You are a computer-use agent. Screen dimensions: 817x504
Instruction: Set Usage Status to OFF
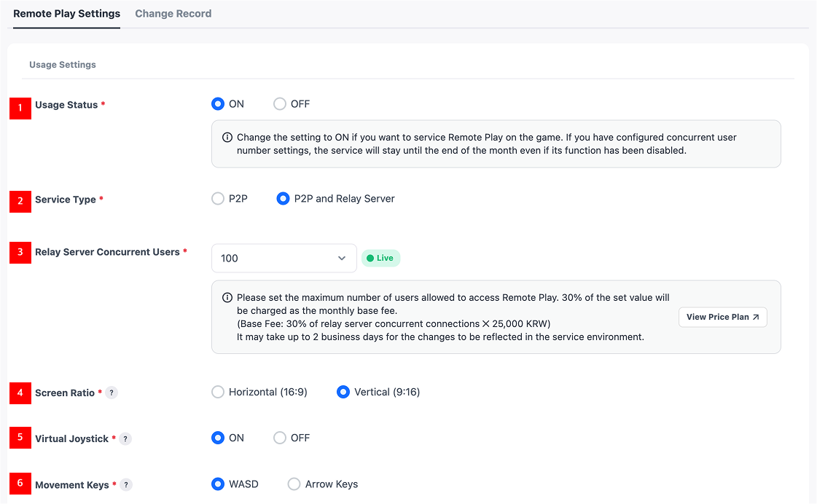coord(280,104)
